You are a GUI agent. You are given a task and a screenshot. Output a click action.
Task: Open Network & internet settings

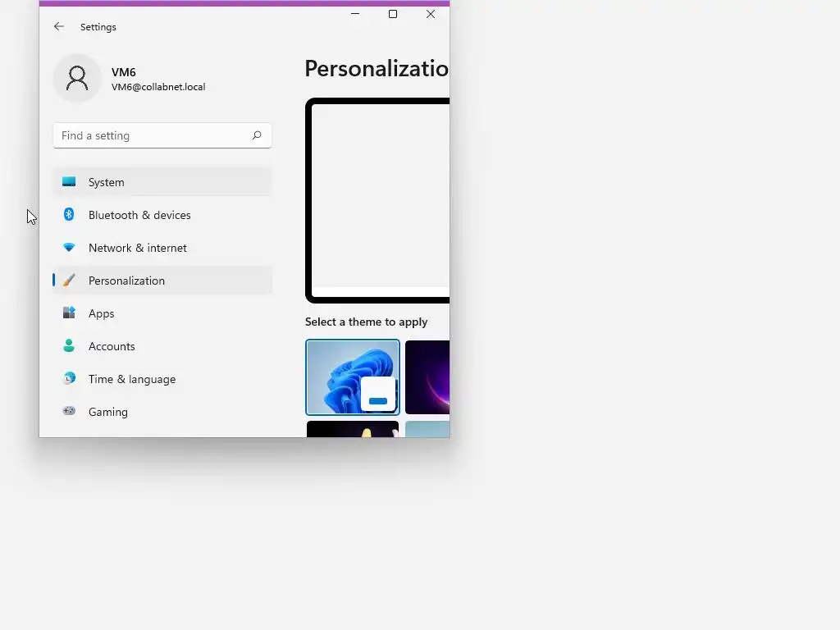coord(162,248)
